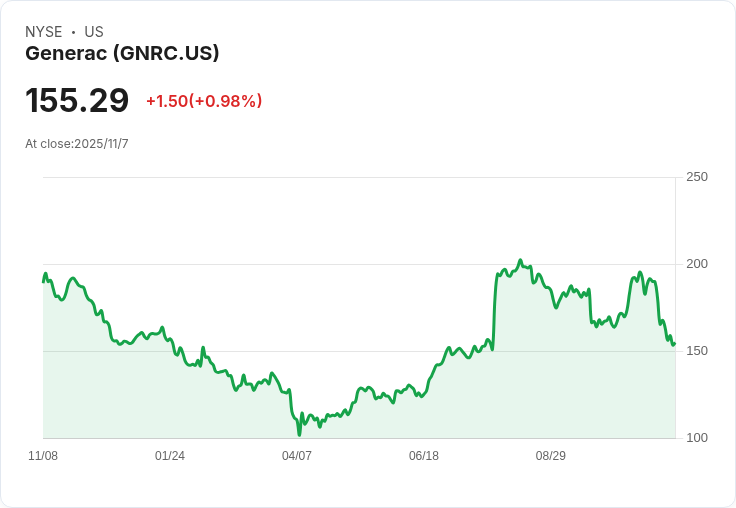Viewport: 736px width, 508px height.
Task: Click the NYSE exchange label
Action: click(43, 32)
